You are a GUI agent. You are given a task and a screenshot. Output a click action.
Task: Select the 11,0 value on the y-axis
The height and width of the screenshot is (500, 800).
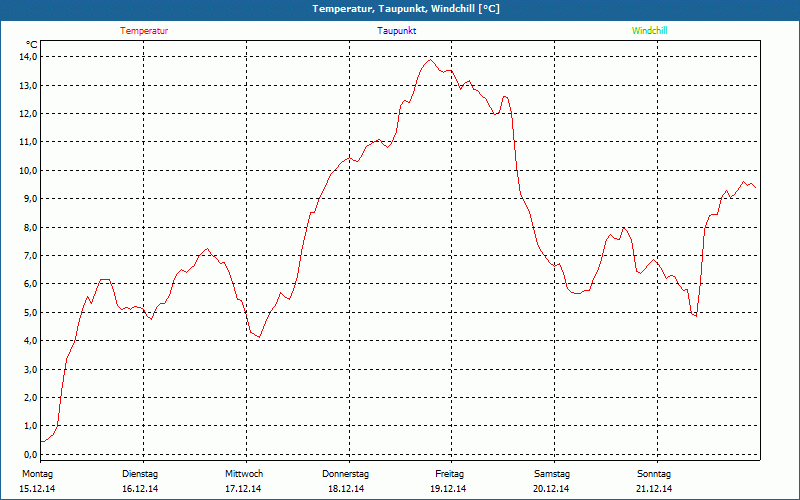click(x=29, y=142)
